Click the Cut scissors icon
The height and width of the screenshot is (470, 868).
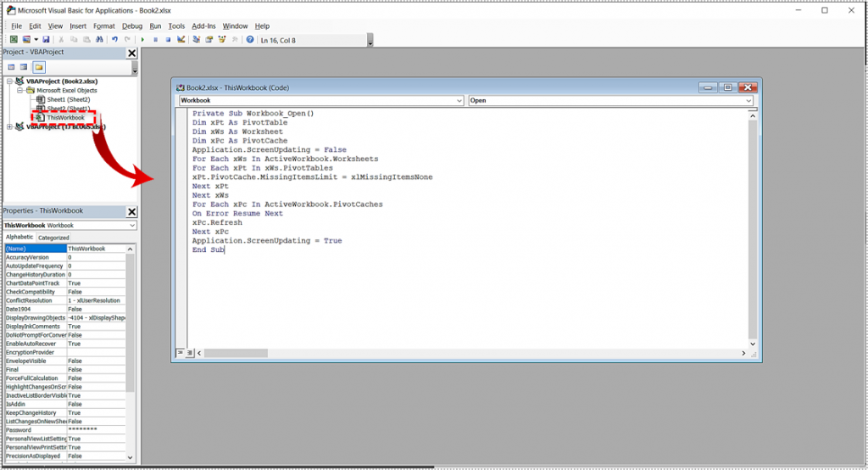(x=61, y=40)
